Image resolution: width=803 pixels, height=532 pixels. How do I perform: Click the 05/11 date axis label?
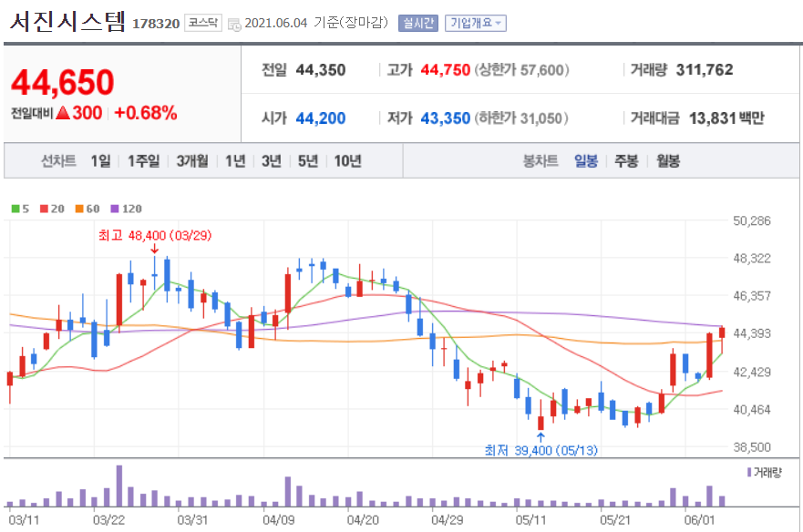click(x=531, y=520)
